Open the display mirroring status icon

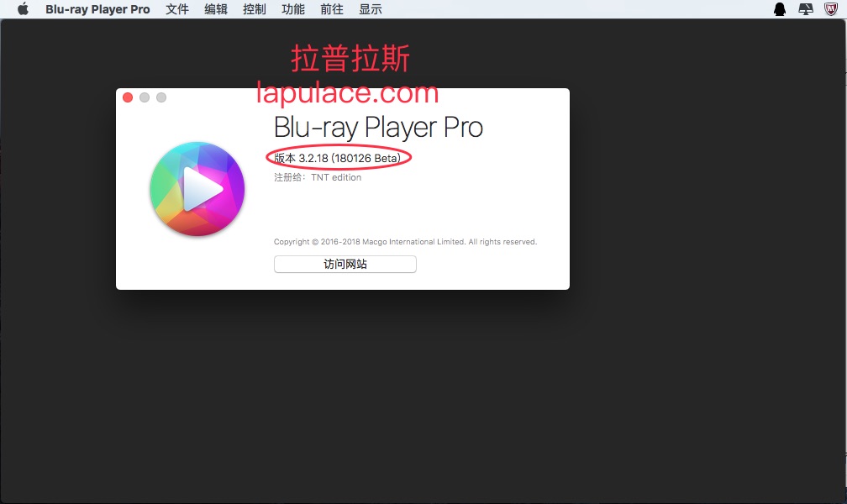(805, 8)
